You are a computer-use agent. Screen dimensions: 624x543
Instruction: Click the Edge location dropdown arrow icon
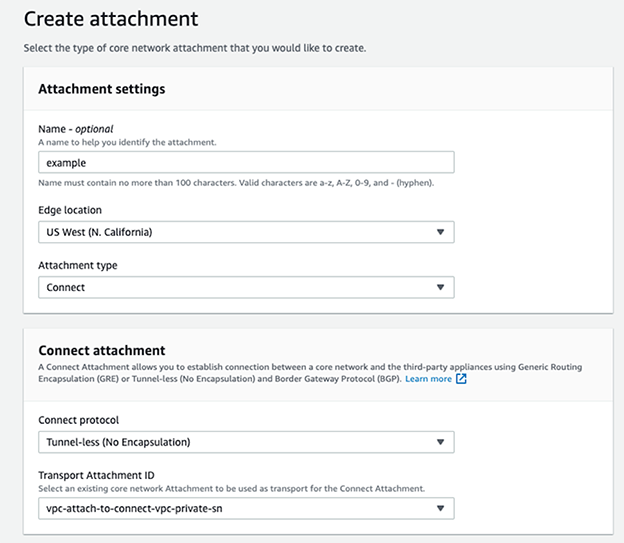tap(440, 233)
